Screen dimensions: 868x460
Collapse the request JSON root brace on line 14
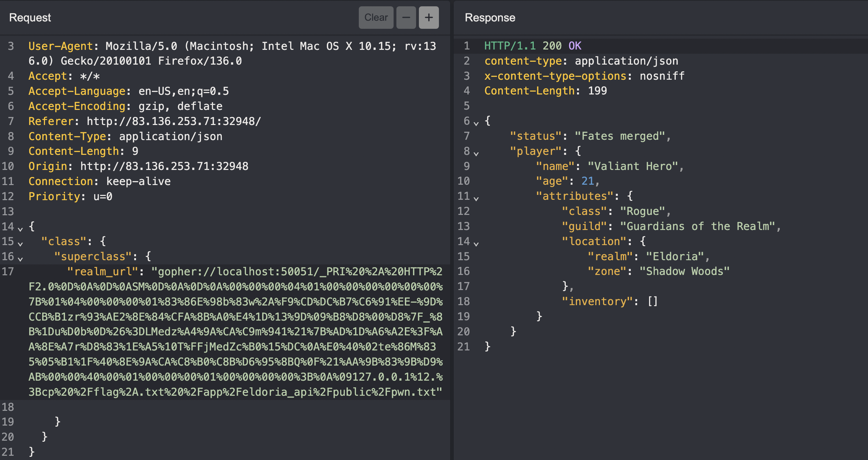20,229
